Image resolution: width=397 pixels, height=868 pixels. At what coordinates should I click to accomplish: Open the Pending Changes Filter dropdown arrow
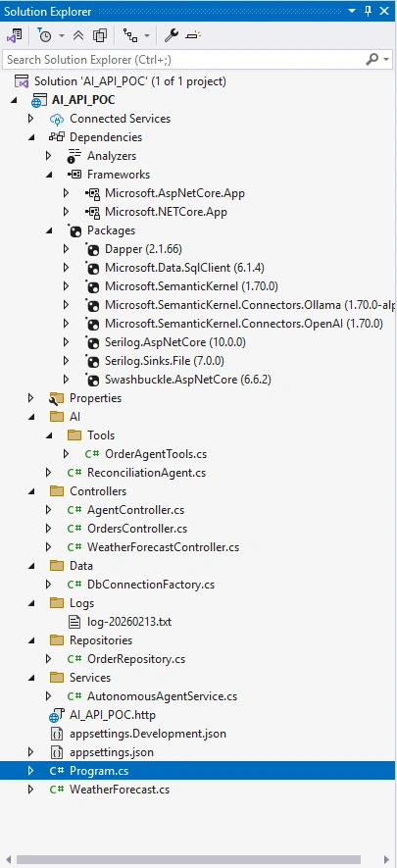point(62,36)
